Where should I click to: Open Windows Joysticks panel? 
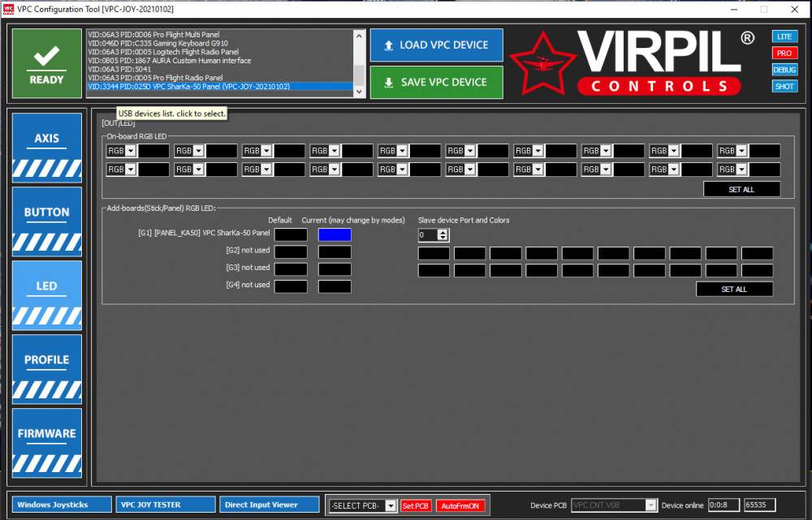[x=62, y=505]
